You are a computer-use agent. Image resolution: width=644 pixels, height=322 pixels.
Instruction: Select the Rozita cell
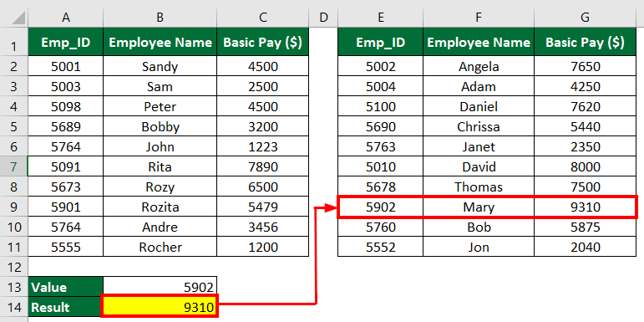pos(160,207)
